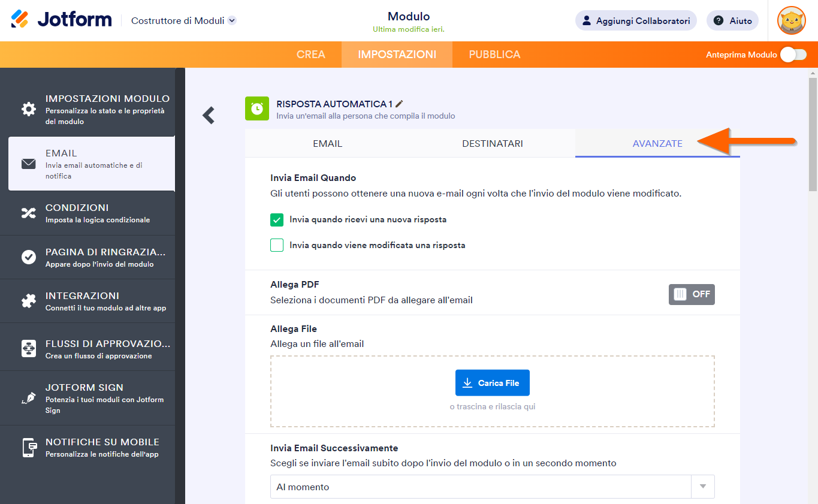Open the user avatar profile menu
The image size is (818, 504).
tap(791, 20)
